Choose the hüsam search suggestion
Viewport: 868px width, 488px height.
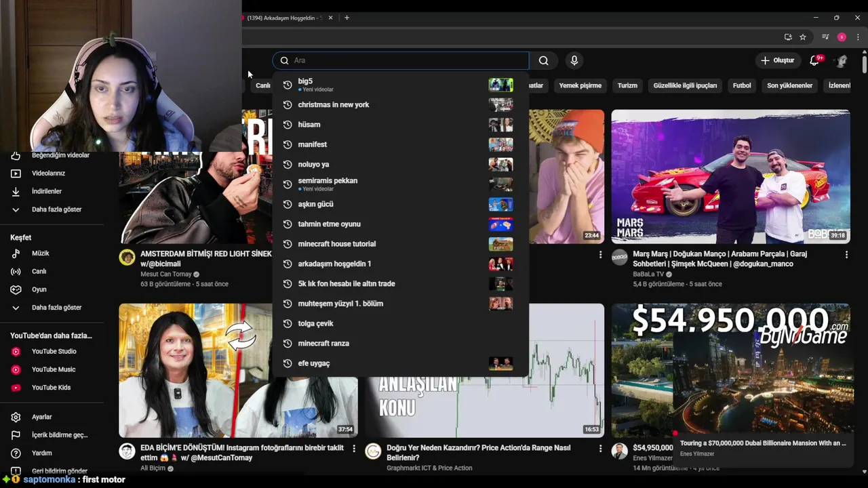(x=400, y=125)
